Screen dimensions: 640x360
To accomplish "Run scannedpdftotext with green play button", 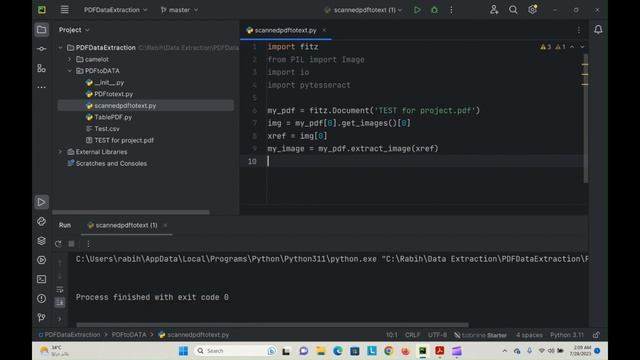I will click(x=417, y=10).
